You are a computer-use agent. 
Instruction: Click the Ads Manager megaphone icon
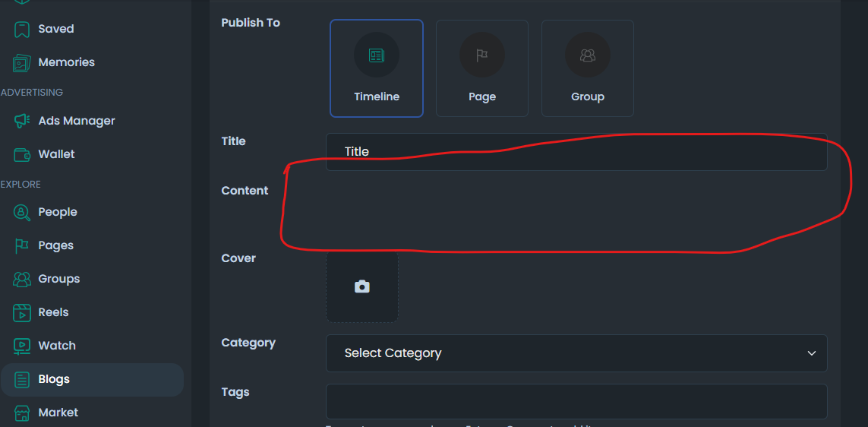tap(21, 121)
